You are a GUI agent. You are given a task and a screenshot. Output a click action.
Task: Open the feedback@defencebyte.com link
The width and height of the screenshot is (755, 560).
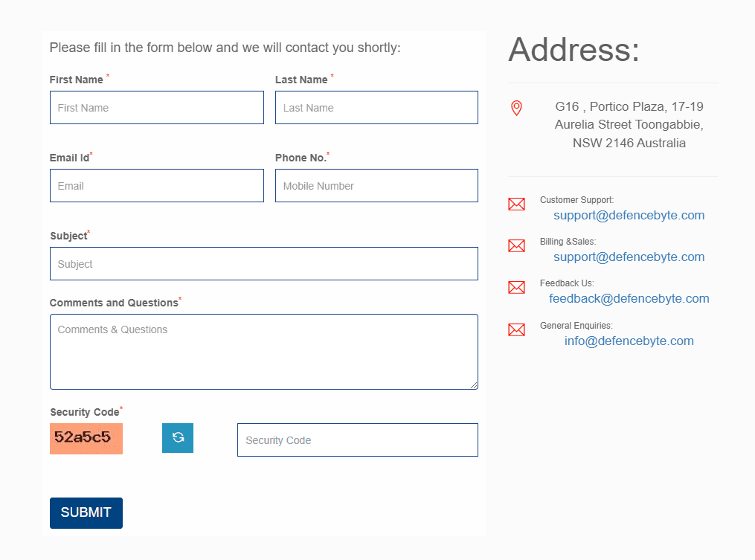629,298
